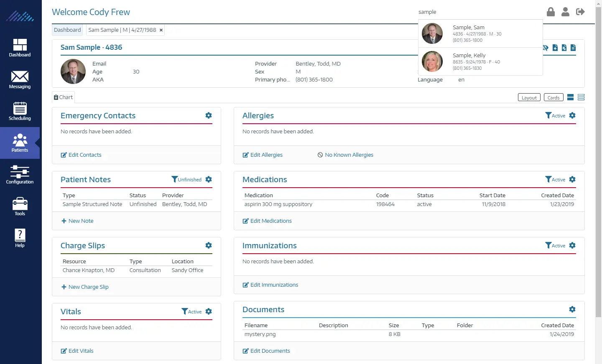Screen dimensions: 602x364
Task: Open the Scheduling section
Action: (20, 111)
